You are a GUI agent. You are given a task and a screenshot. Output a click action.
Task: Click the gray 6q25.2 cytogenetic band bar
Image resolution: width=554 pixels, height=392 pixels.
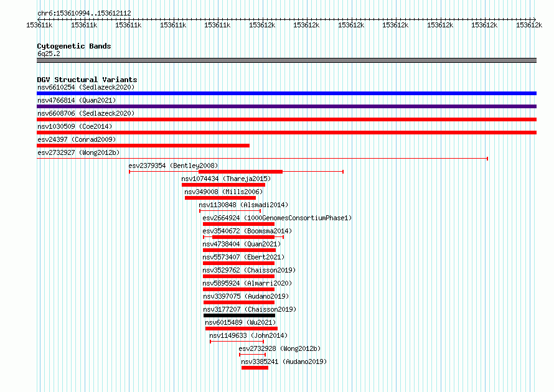(286, 60)
